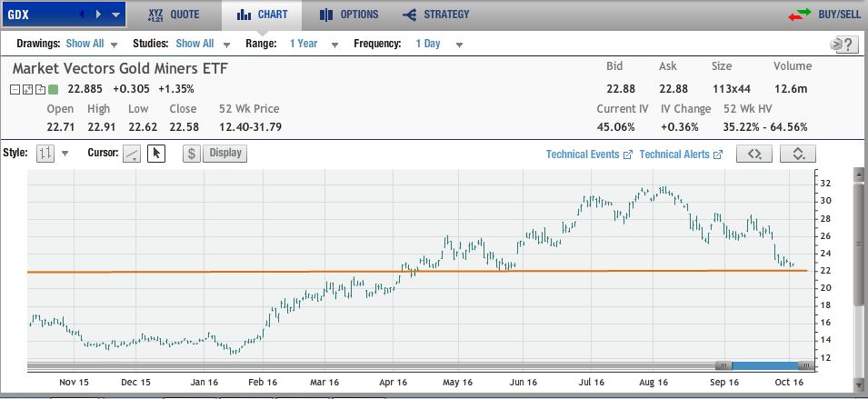The image size is (868, 399).
Task: Click the Size value 113x44
Action: click(x=730, y=89)
